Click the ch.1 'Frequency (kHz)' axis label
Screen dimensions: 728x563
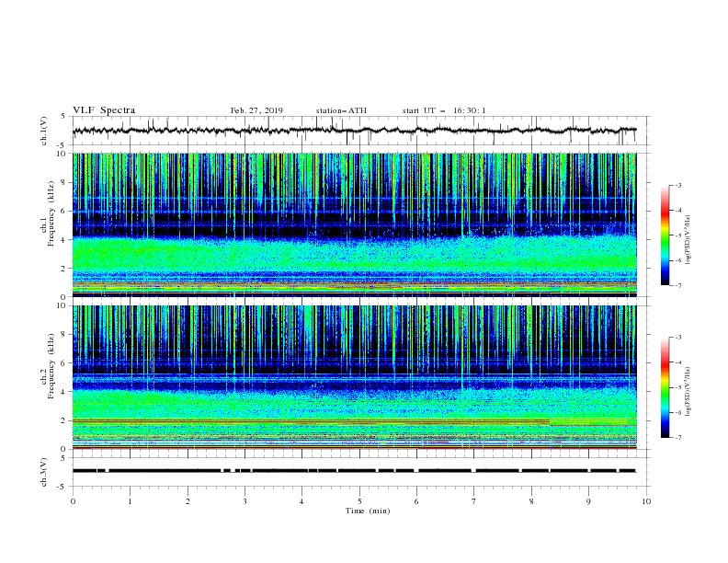pos(51,213)
